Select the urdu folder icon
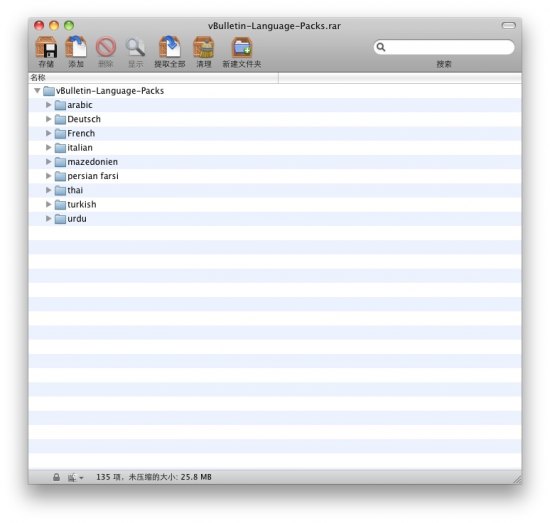 pos(60,219)
